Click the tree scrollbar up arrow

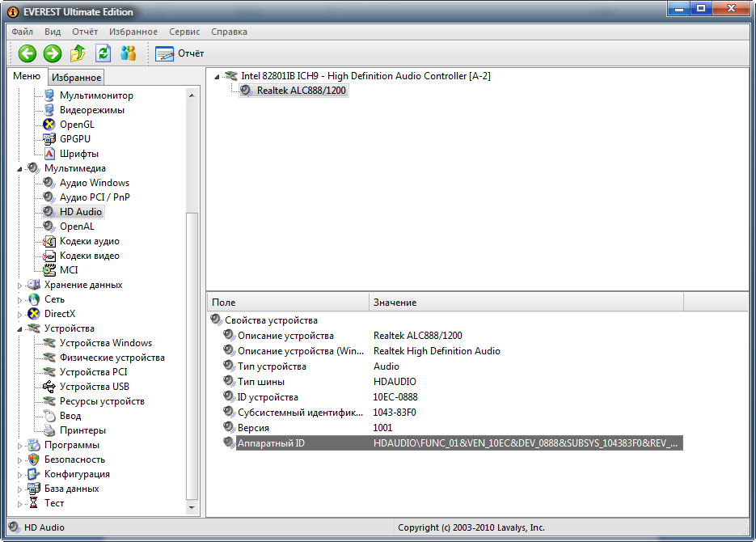pyautogui.click(x=192, y=95)
